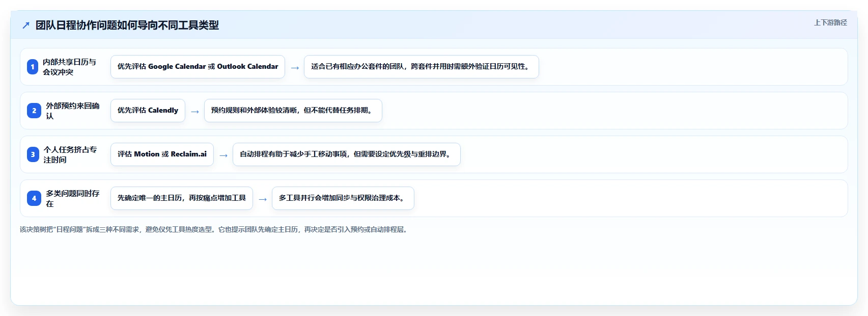Click the title 团队日程协作问题如何导向不同工具类型

(127, 25)
